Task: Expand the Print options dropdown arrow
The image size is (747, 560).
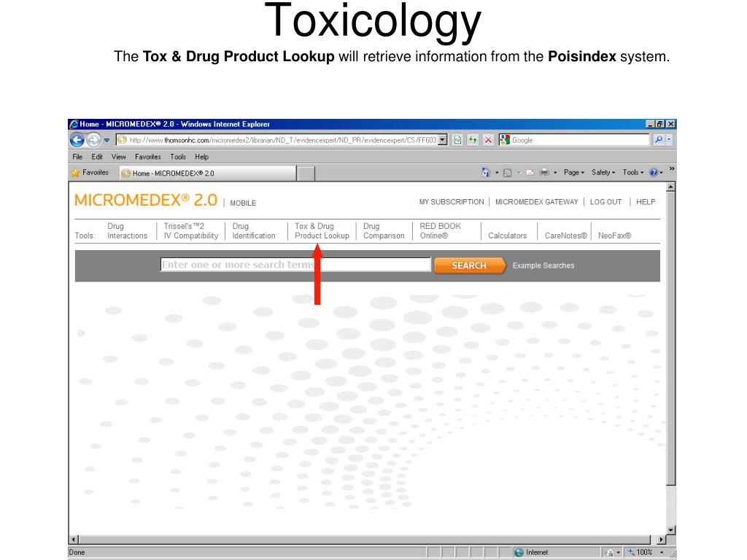Action: click(555, 173)
